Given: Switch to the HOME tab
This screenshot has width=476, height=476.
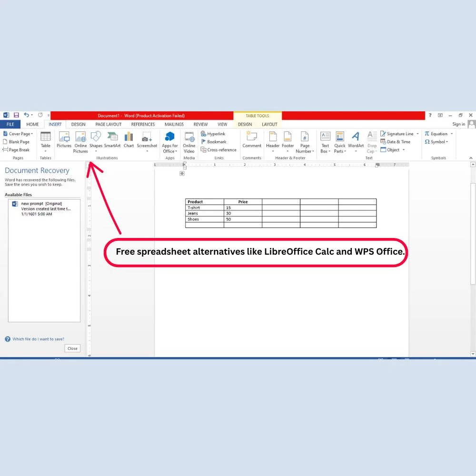Looking at the screenshot, I should tap(32, 124).
